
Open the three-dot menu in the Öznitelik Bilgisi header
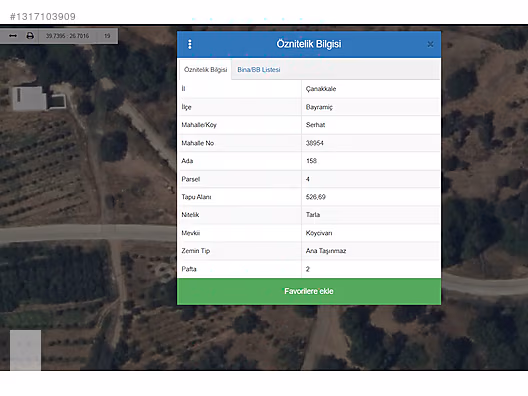tap(190, 44)
